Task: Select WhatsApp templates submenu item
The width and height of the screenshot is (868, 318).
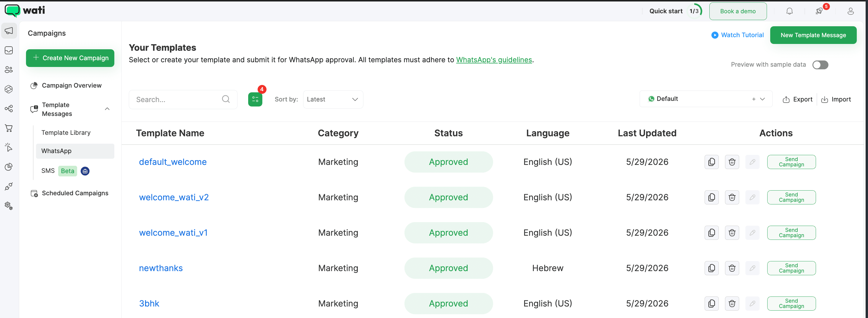Action: click(x=75, y=151)
